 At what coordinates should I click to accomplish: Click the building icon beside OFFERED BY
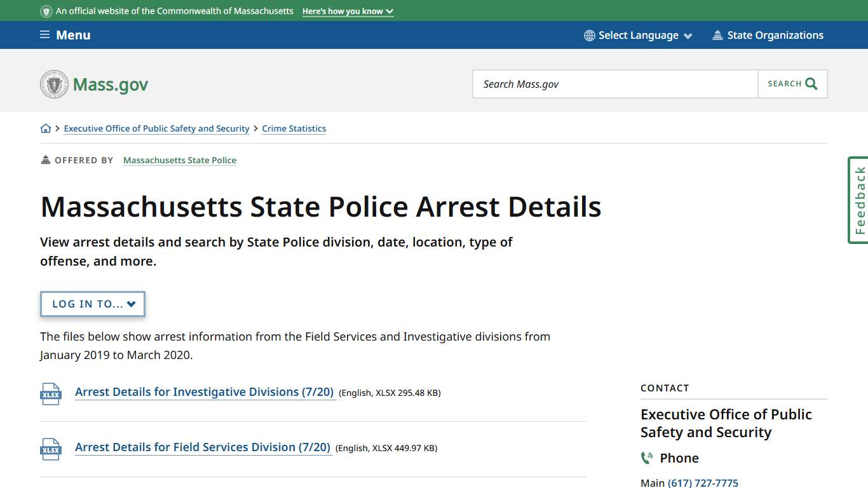(44, 159)
